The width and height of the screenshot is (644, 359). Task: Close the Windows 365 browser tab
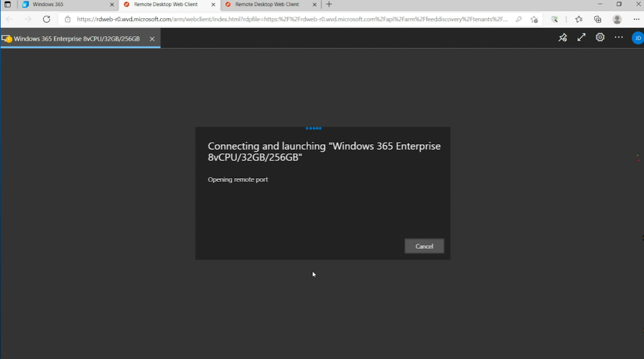click(x=112, y=4)
